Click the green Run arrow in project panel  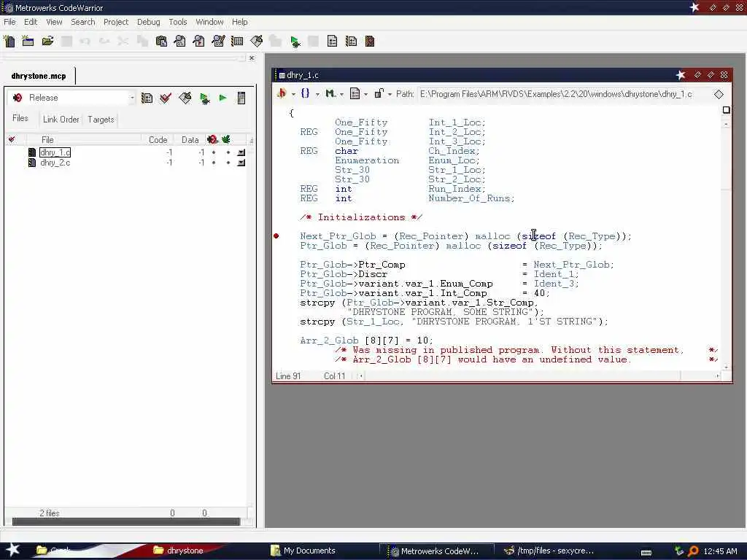(x=222, y=98)
